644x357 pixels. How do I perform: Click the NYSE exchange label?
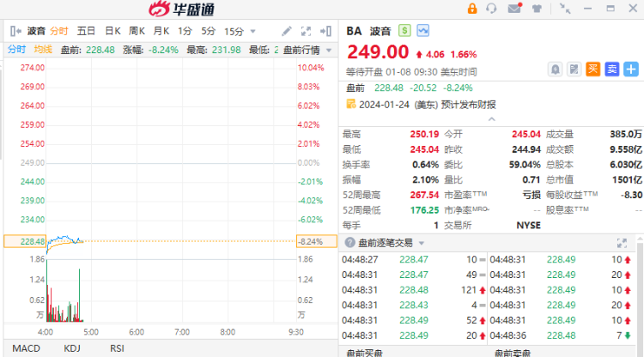click(x=528, y=226)
